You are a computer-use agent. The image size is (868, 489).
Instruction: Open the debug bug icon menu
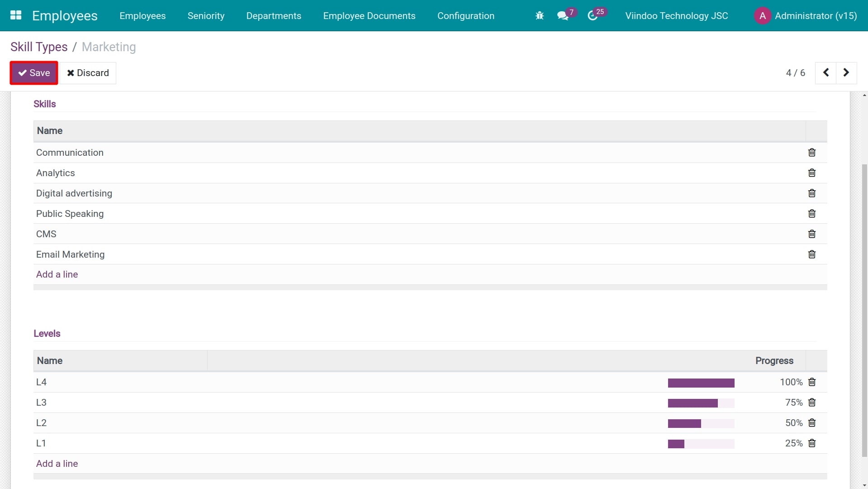pos(539,16)
